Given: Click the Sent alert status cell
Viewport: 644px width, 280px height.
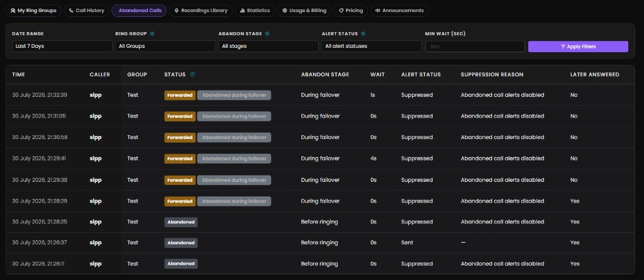Looking at the screenshot, I should pyautogui.click(x=407, y=243).
